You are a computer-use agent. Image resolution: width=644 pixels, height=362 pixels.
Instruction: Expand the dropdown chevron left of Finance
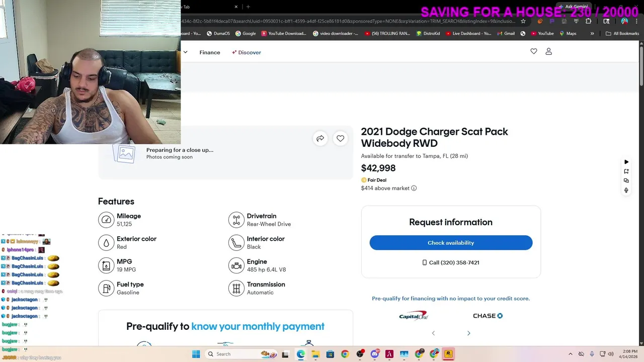tap(185, 52)
